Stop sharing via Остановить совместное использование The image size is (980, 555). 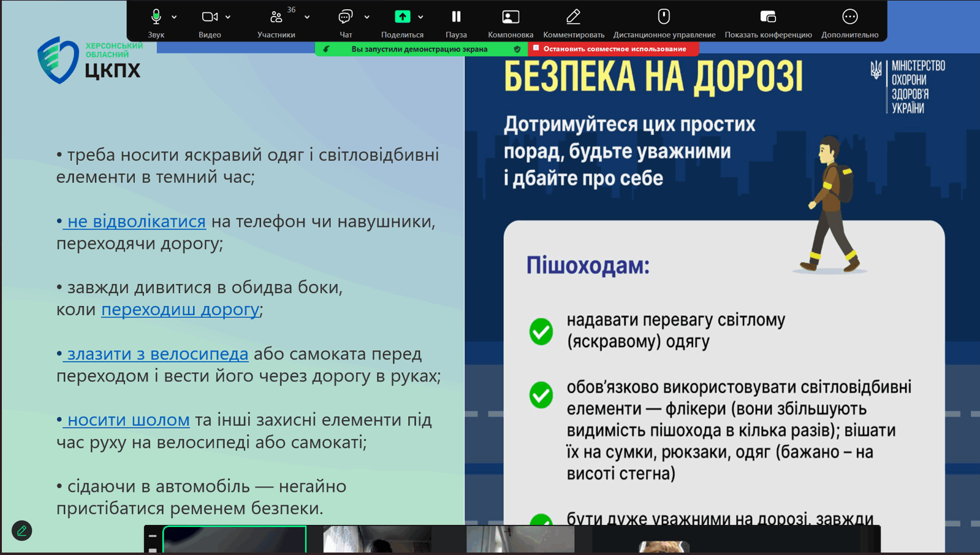coord(613,49)
